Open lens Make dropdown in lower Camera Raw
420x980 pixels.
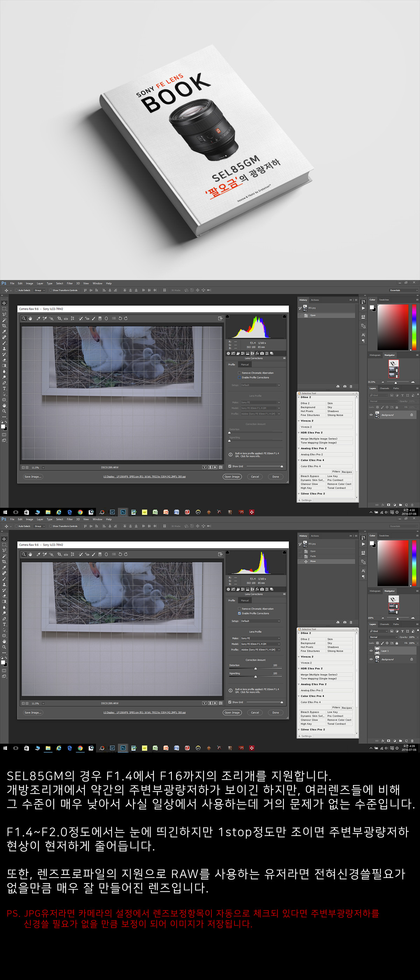(x=261, y=638)
